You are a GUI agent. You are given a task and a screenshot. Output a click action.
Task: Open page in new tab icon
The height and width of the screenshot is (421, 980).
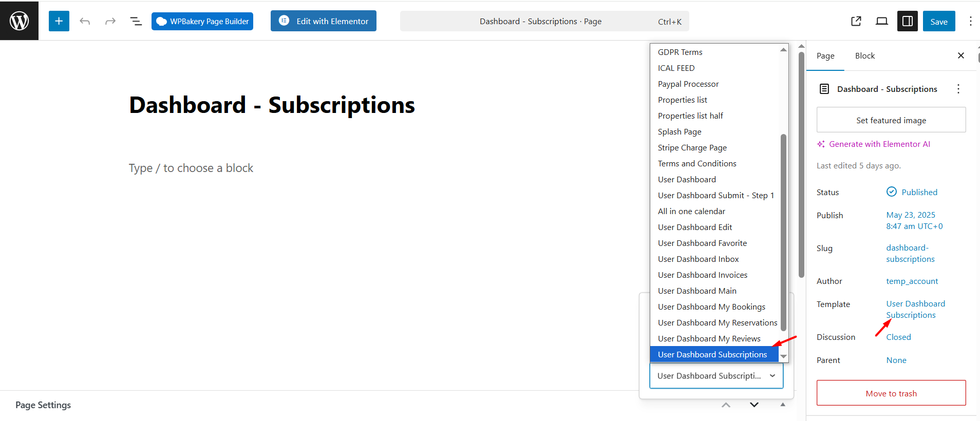856,21
